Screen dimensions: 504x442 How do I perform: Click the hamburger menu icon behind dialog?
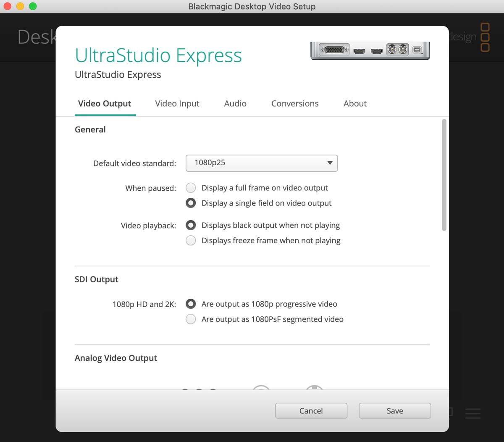point(473,413)
